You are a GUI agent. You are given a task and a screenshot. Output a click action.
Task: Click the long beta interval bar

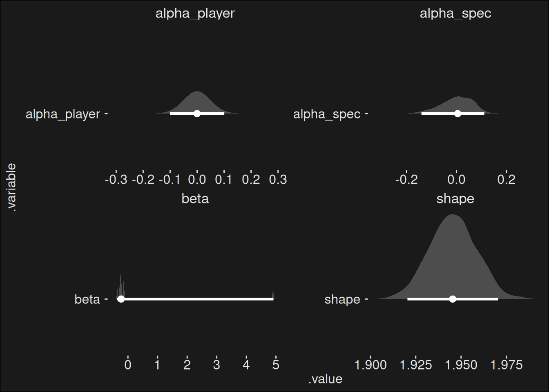point(197,299)
